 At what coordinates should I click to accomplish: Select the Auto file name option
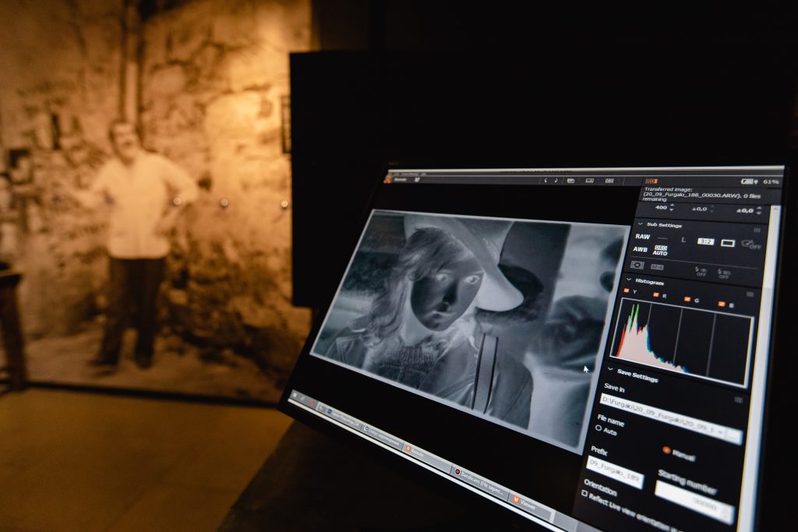(x=599, y=429)
